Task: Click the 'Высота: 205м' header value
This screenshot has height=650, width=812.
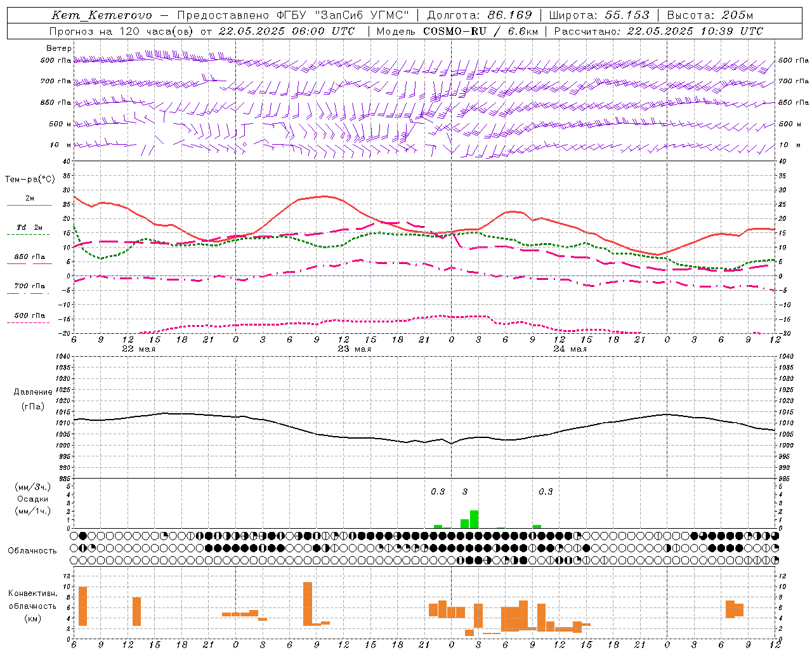Action: [x=710, y=15]
